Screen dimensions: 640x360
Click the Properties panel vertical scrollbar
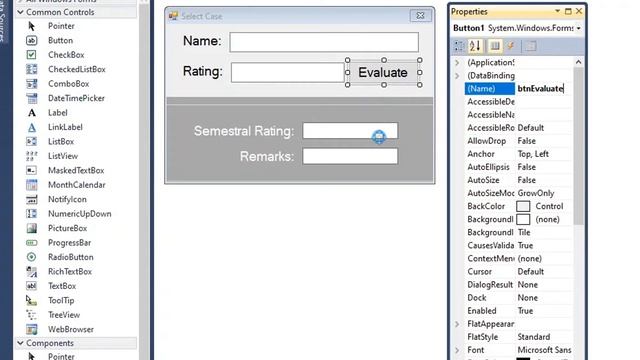pos(578,146)
